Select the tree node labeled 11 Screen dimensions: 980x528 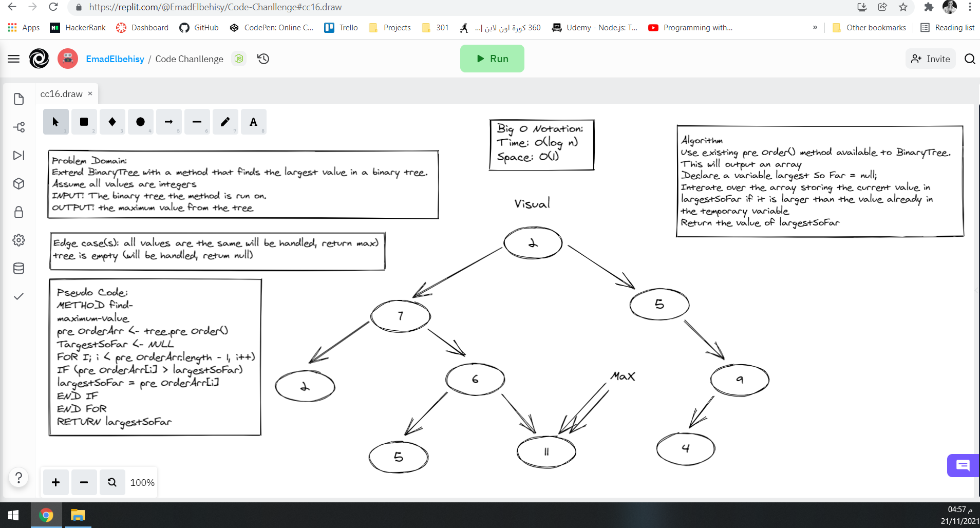(546, 451)
